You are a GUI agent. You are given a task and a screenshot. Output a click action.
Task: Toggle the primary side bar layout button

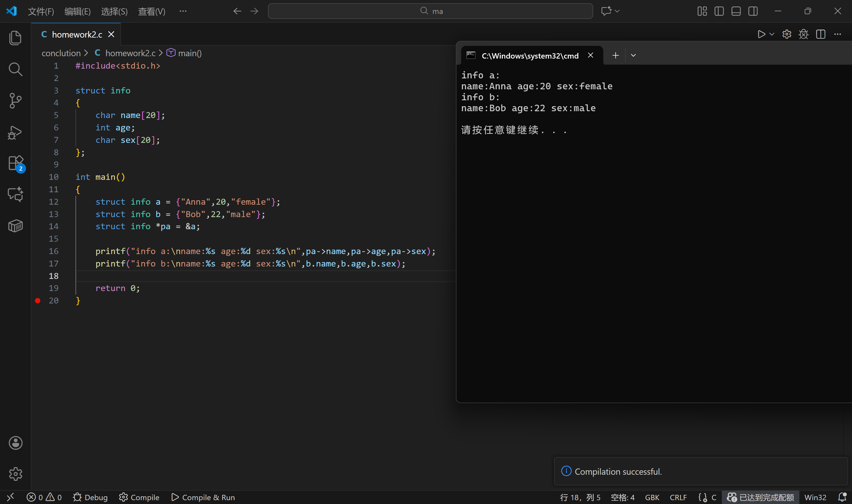coord(719,11)
